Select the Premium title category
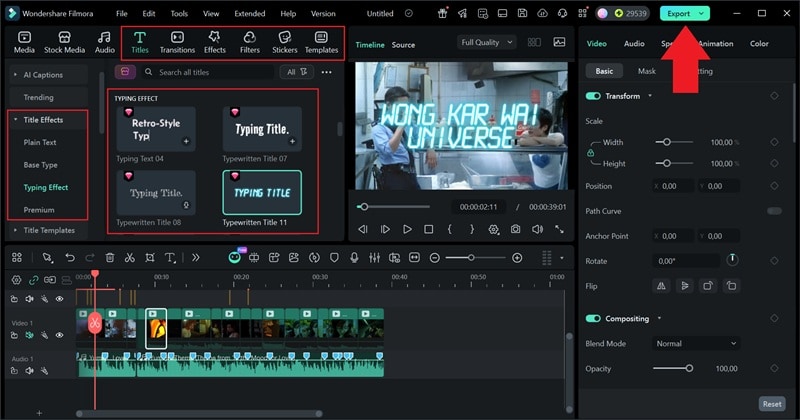 click(x=39, y=209)
